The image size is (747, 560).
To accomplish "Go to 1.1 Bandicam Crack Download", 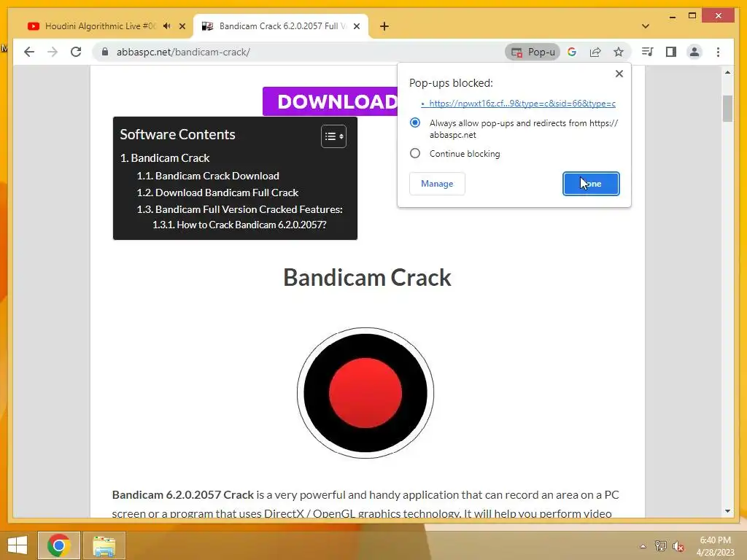I will [x=208, y=176].
